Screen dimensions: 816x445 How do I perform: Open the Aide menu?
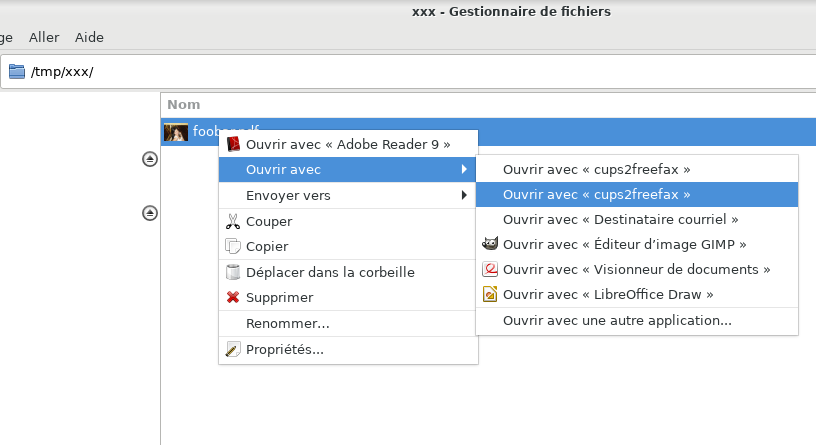coord(89,37)
